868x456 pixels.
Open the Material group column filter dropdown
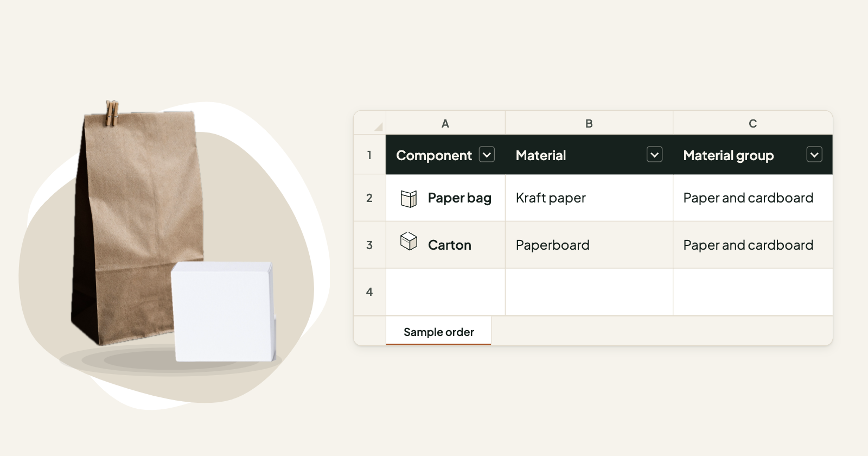click(814, 155)
